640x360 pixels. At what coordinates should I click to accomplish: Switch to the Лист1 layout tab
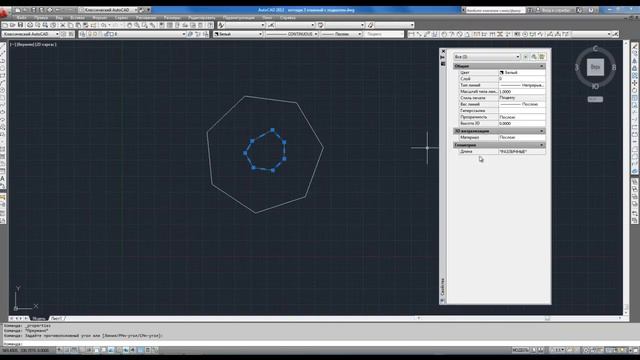pyautogui.click(x=56, y=318)
